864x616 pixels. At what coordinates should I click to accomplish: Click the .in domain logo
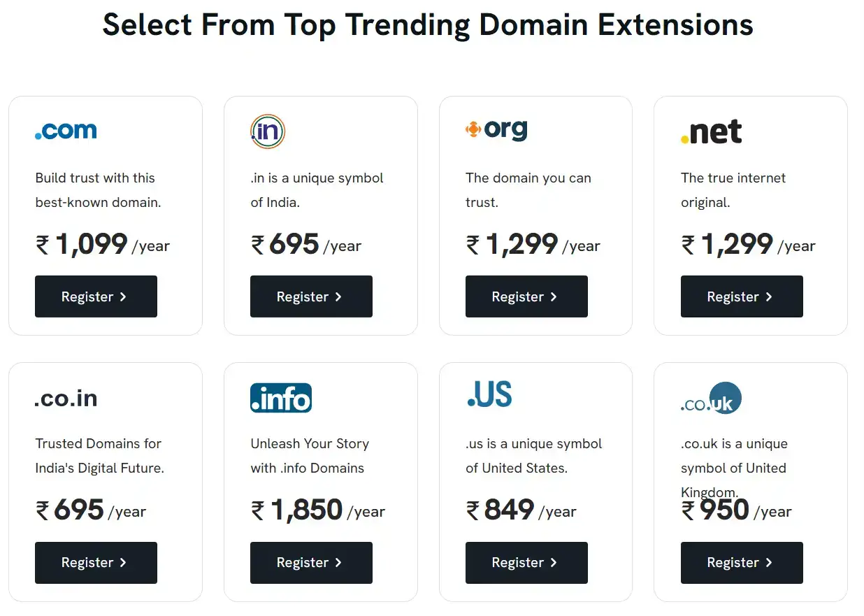click(268, 131)
